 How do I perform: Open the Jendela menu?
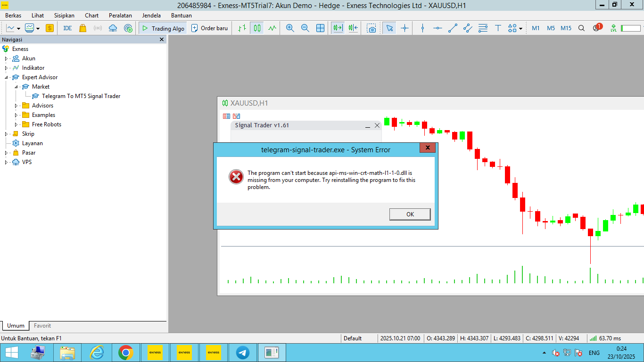click(151, 16)
